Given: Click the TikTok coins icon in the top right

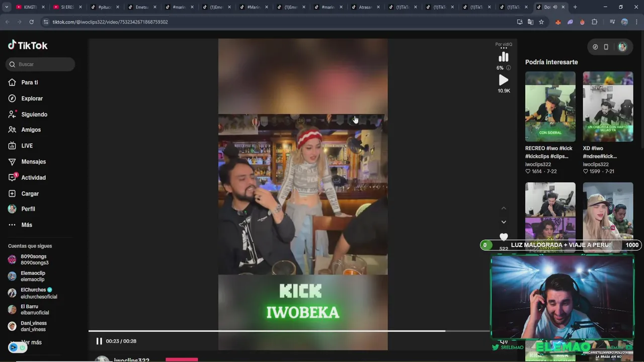Looking at the screenshot, I should pos(595,47).
